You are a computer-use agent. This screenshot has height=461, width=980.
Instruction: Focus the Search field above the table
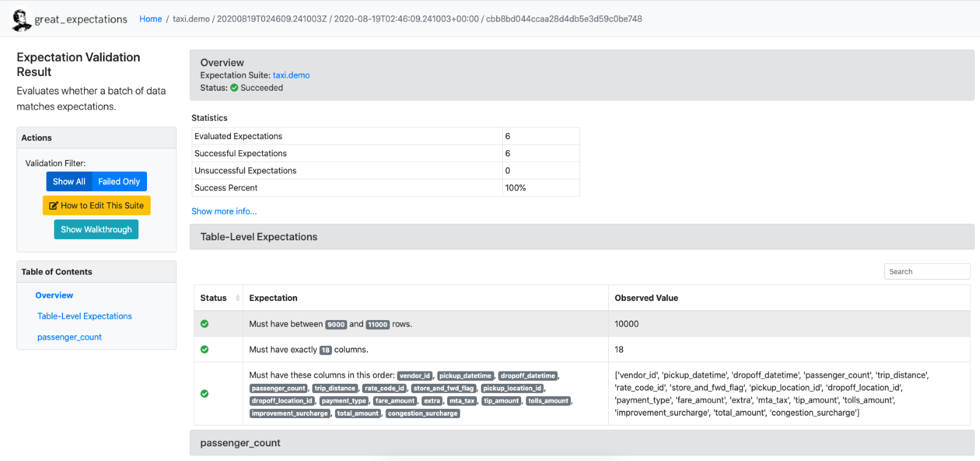click(927, 272)
